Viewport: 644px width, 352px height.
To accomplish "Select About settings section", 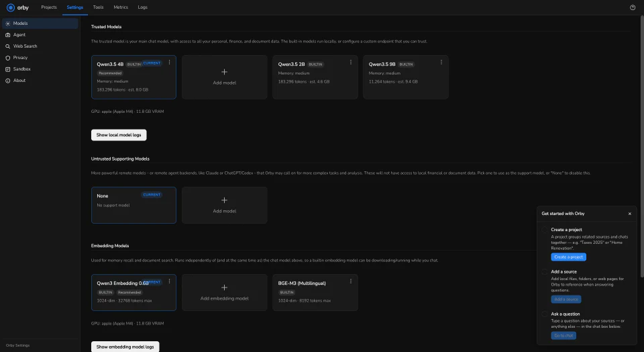I will pyautogui.click(x=40, y=81).
